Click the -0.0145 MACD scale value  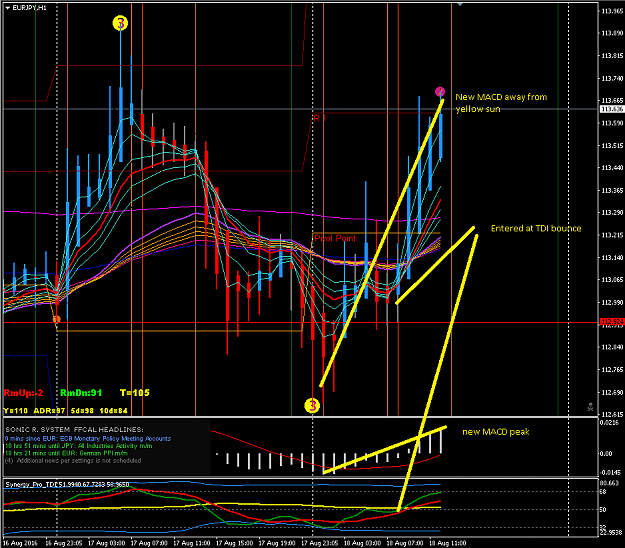coord(610,473)
